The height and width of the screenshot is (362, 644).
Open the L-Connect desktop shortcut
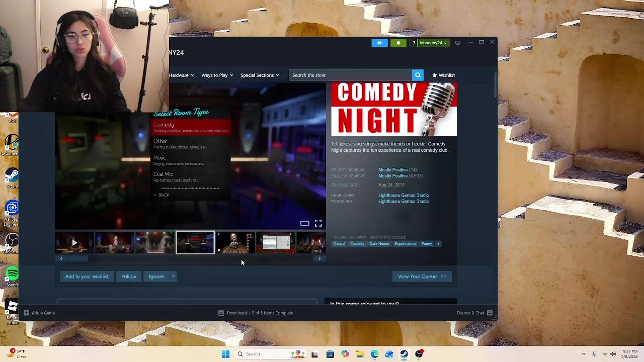tap(12, 145)
